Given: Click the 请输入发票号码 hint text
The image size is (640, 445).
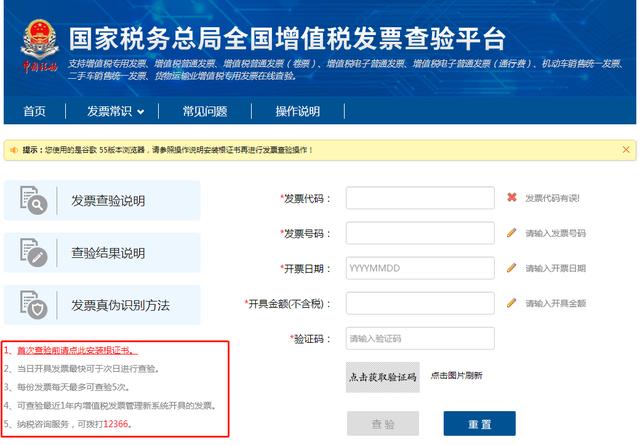Looking at the screenshot, I should point(556,233).
